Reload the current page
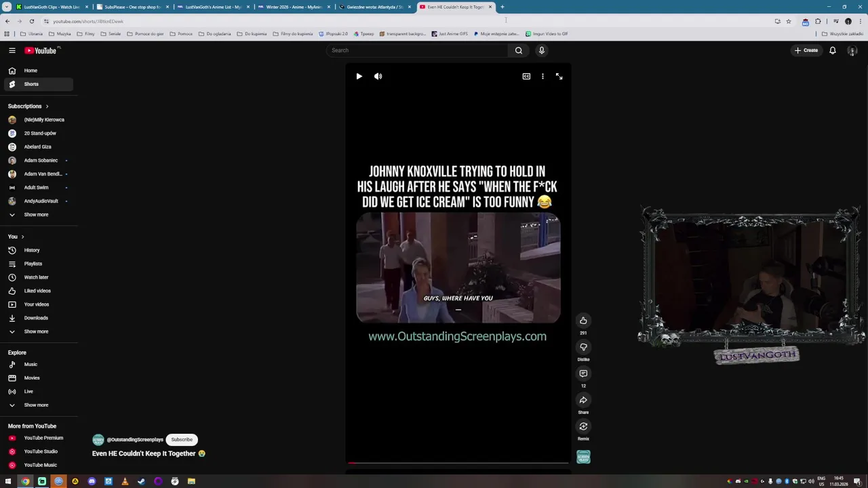The width and height of the screenshot is (868, 488). [x=31, y=22]
